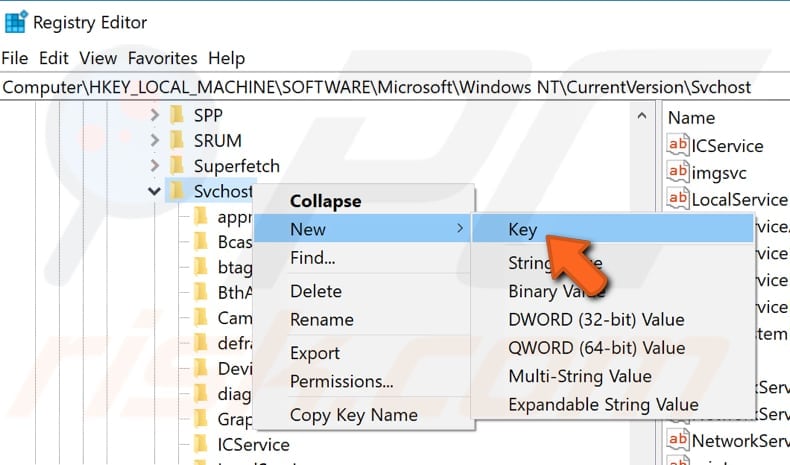Select Multi-String Value

pyautogui.click(x=580, y=376)
